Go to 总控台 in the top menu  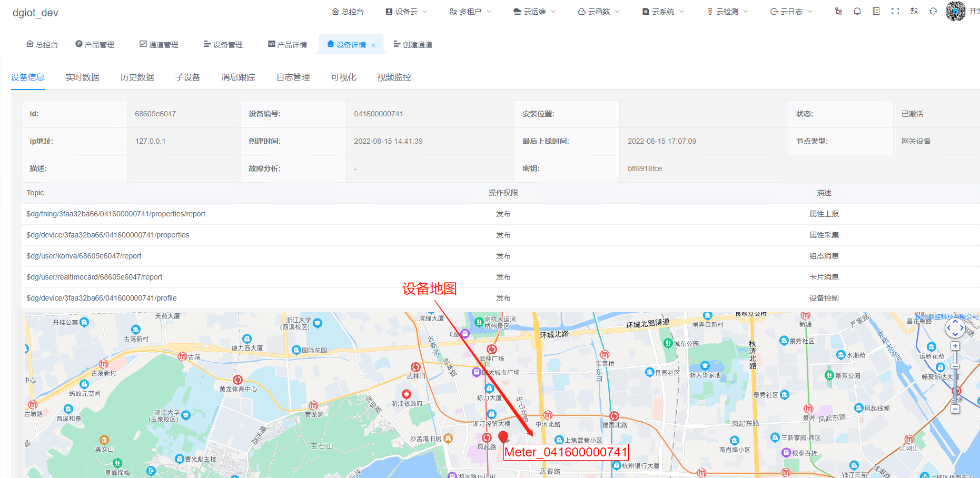(348, 11)
